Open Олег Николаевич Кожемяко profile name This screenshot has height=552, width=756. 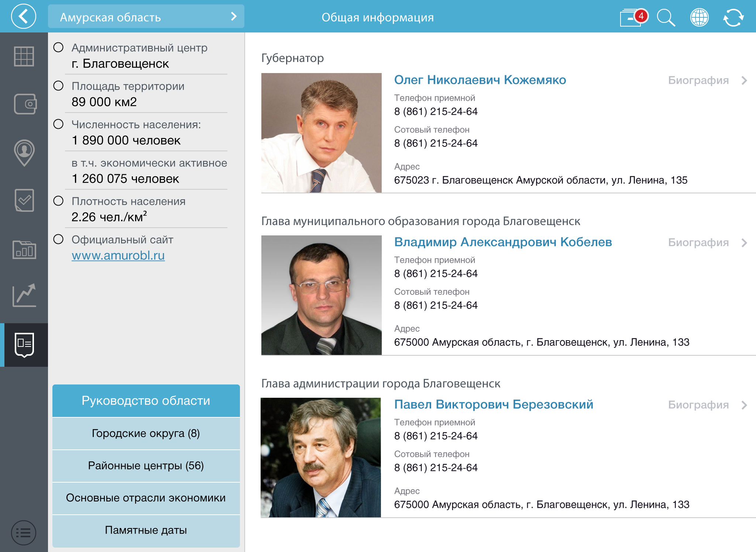(x=480, y=80)
